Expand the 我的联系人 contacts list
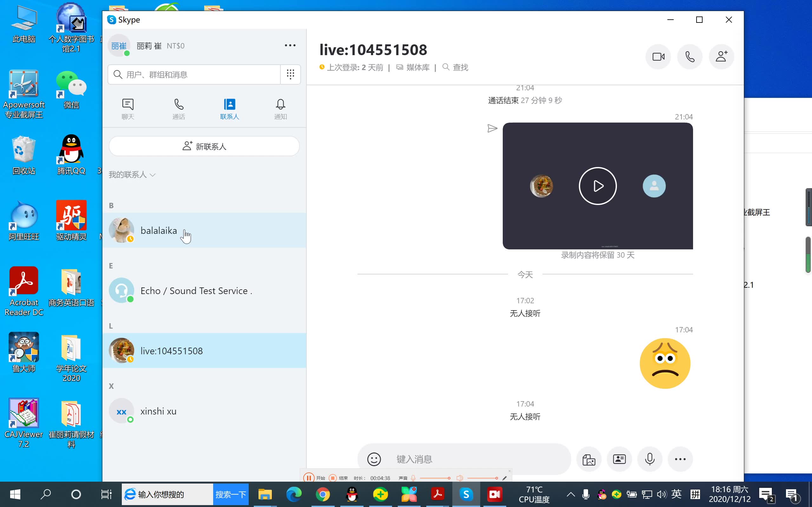 pyautogui.click(x=132, y=174)
